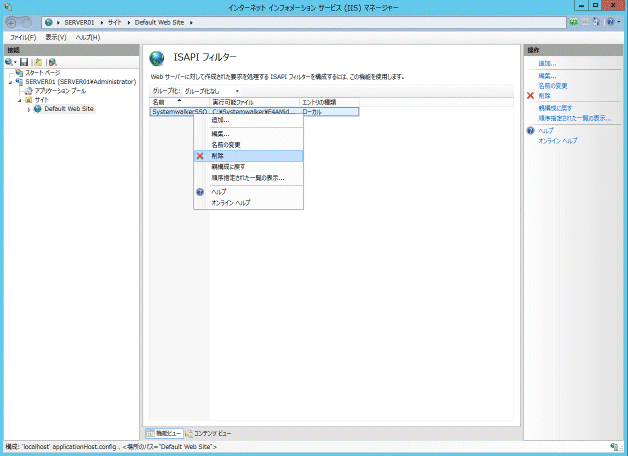Click the red X delete icon in the actions pane
The width and height of the screenshot is (628, 456).
point(530,96)
